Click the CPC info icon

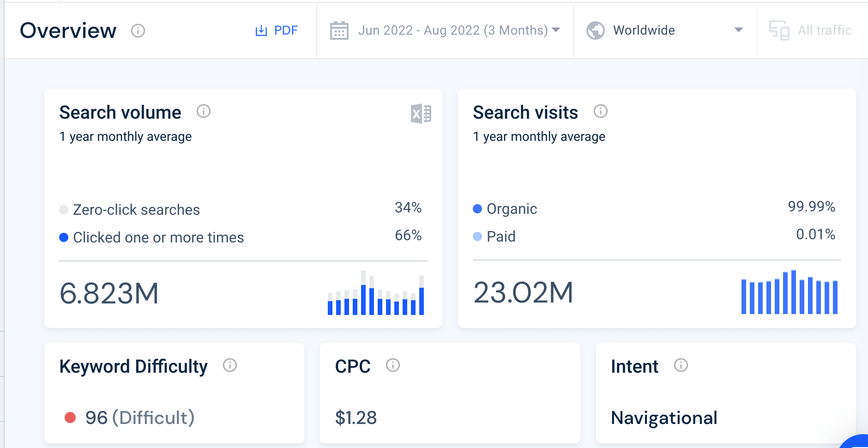[x=393, y=365]
